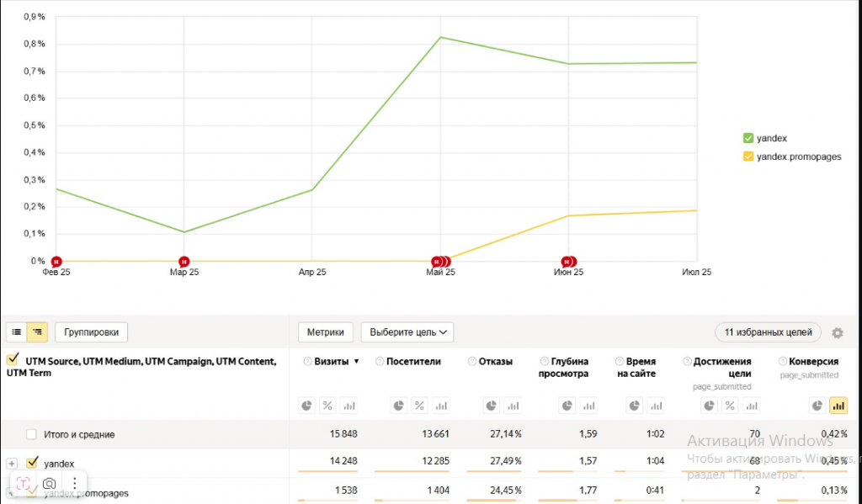Check the Итого и средние checkbox

(x=32, y=435)
